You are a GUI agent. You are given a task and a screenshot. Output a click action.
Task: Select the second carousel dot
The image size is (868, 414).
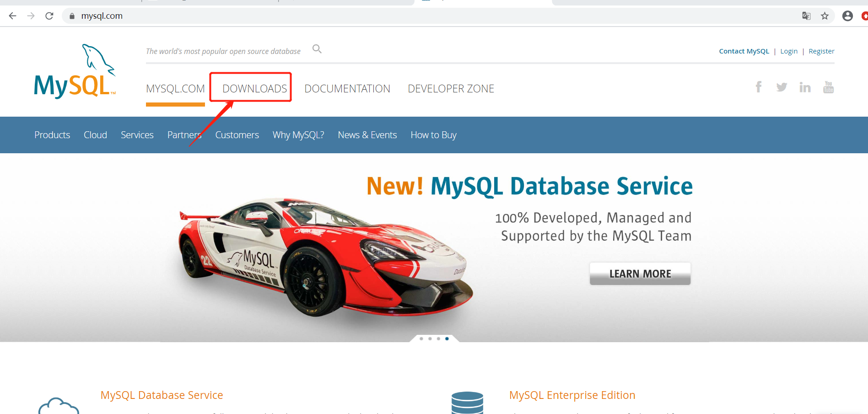coord(430,339)
